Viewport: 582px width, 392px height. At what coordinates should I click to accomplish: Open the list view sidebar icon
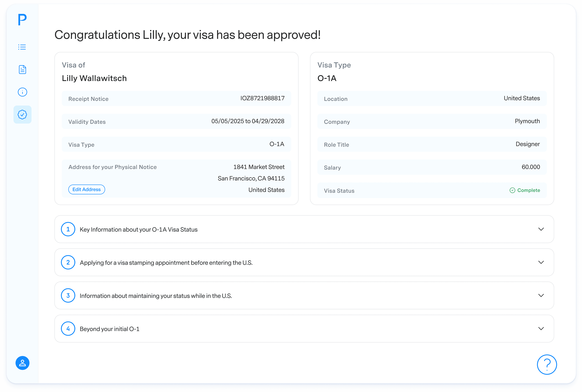point(22,47)
